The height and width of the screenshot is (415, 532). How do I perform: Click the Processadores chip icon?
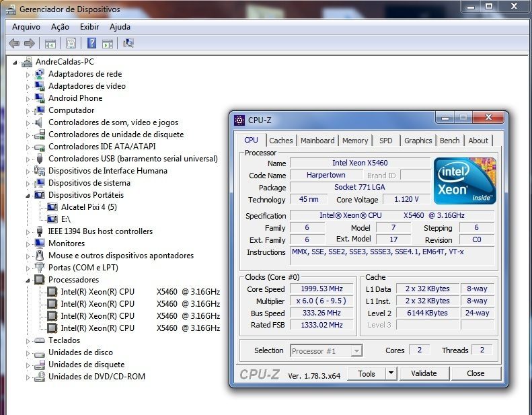coord(40,280)
